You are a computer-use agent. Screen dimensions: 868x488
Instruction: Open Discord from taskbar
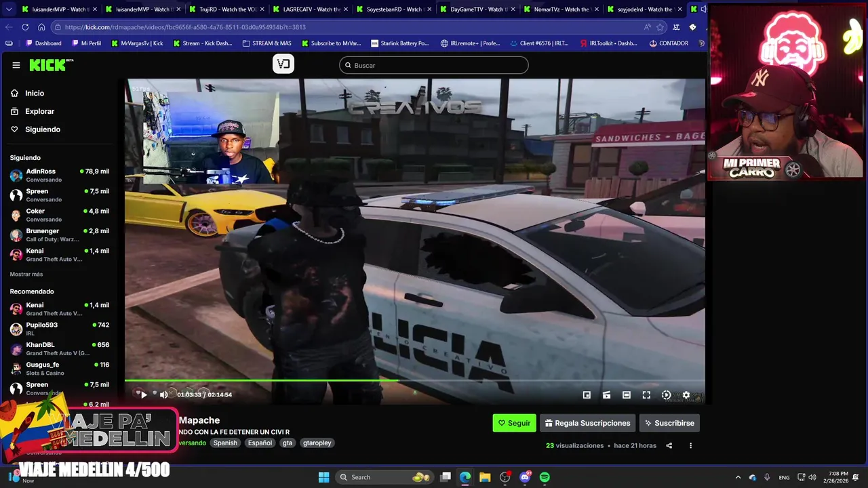pyautogui.click(x=525, y=477)
